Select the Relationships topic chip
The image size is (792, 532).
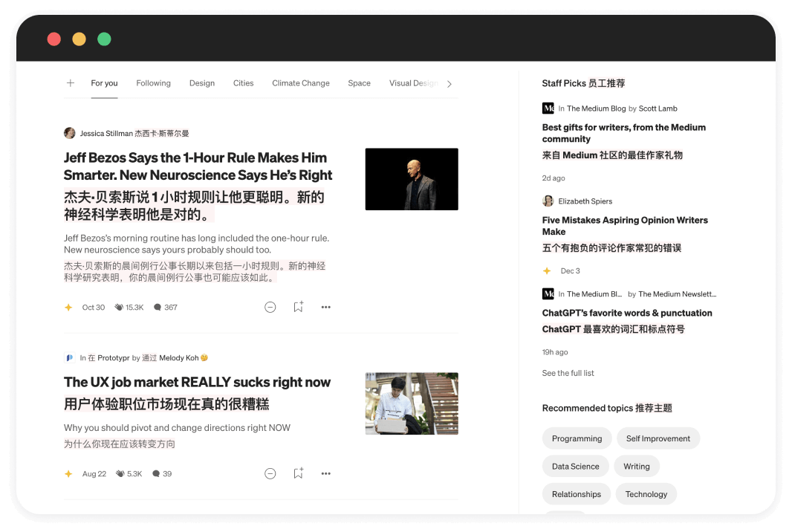coord(577,494)
